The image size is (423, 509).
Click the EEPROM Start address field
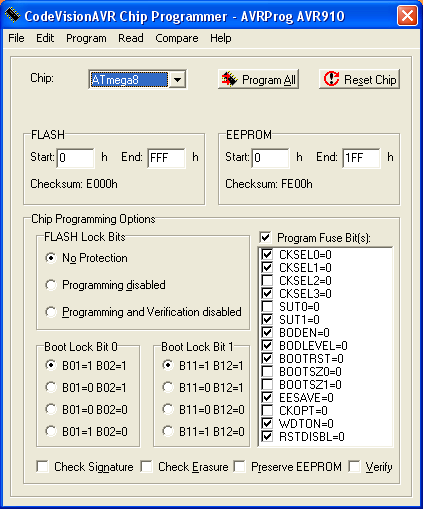tap(270, 158)
